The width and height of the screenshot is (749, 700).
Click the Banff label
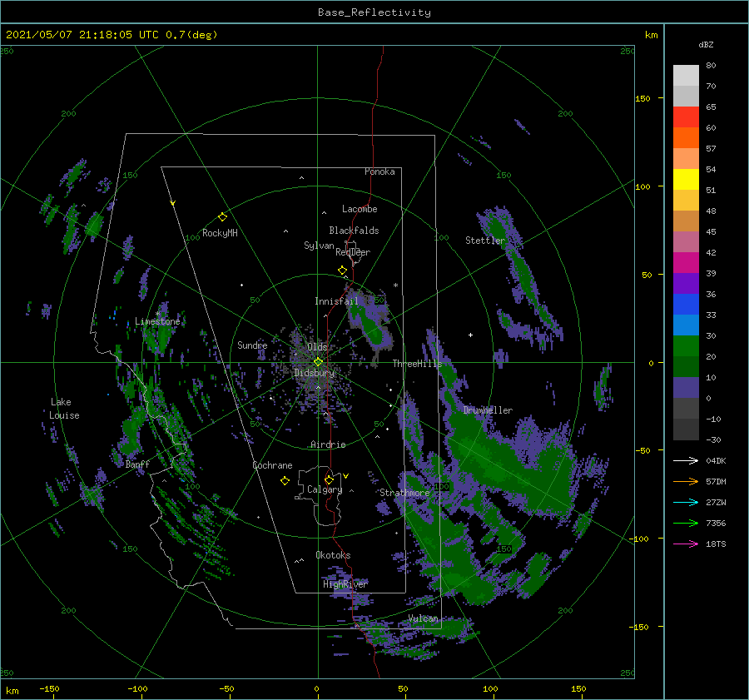[137, 464]
